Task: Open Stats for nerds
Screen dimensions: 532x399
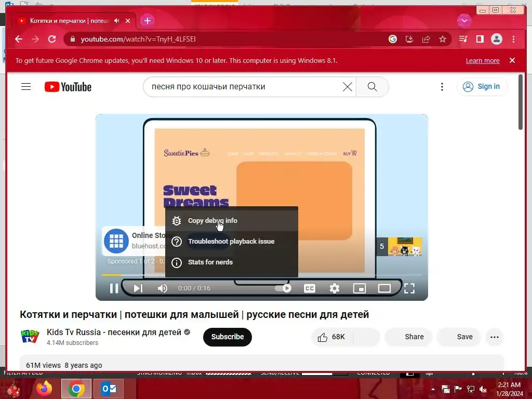Action: (232, 262)
